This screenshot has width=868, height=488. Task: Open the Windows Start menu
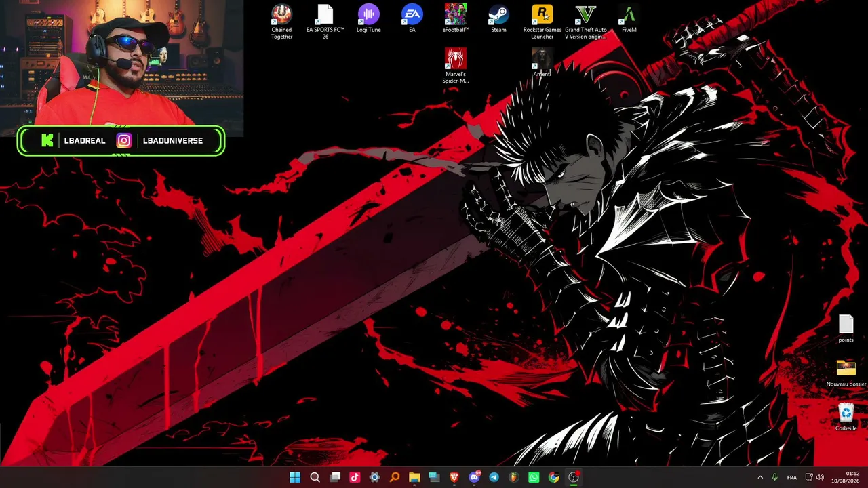(x=295, y=477)
